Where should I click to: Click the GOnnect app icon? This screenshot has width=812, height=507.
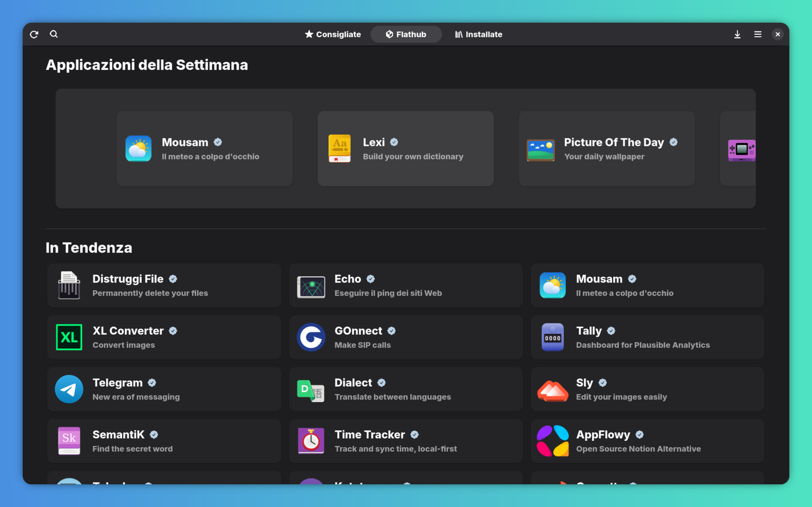(311, 337)
